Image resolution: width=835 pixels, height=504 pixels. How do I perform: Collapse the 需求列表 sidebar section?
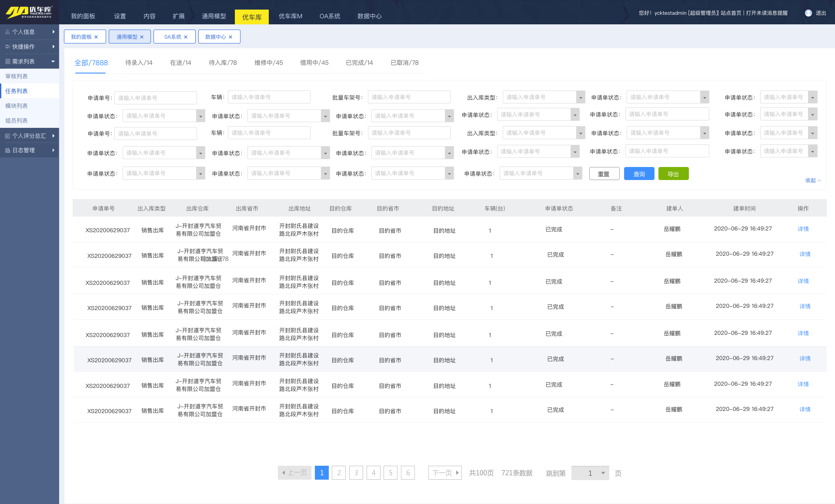click(x=53, y=61)
